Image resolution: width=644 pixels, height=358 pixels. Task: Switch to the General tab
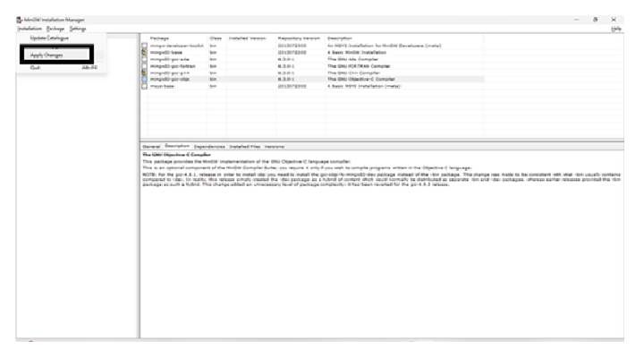pyautogui.click(x=151, y=147)
